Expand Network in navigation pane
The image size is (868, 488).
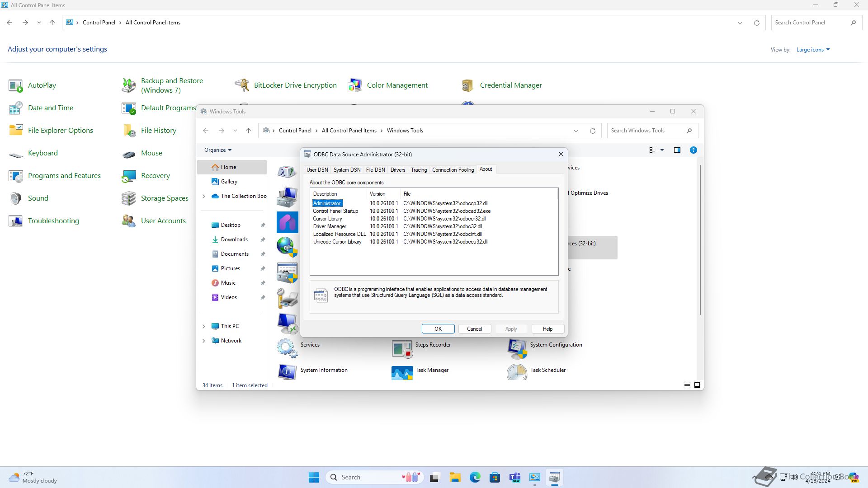click(x=203, y=341)
